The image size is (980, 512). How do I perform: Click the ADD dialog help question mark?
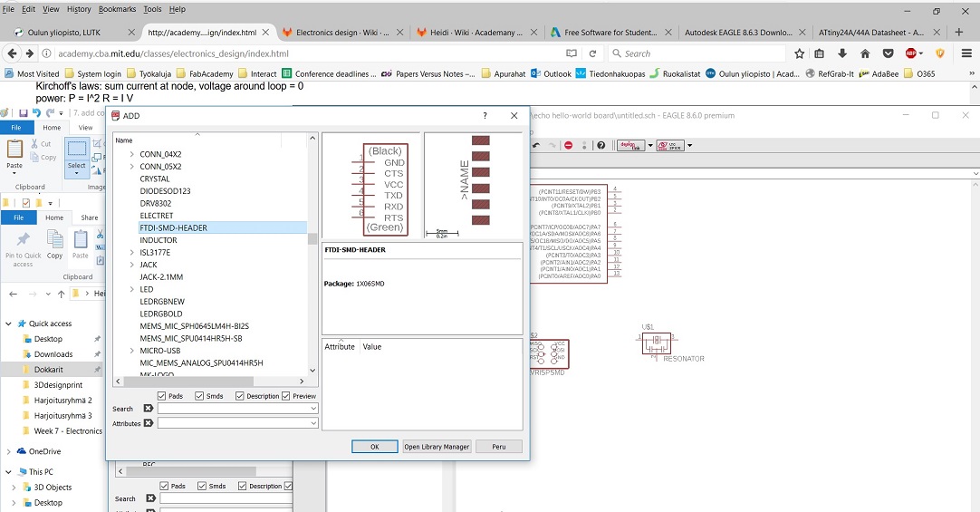click(x=485, y=116)
